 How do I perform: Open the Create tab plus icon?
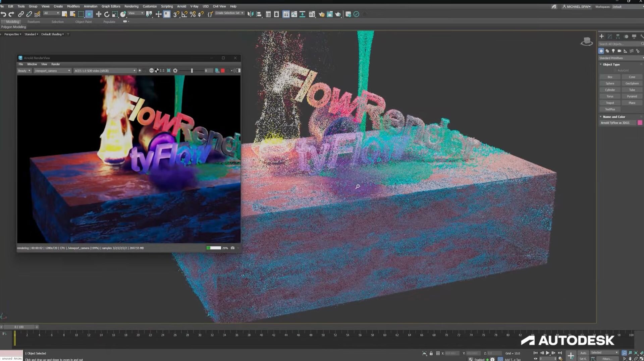click(601, 36)
